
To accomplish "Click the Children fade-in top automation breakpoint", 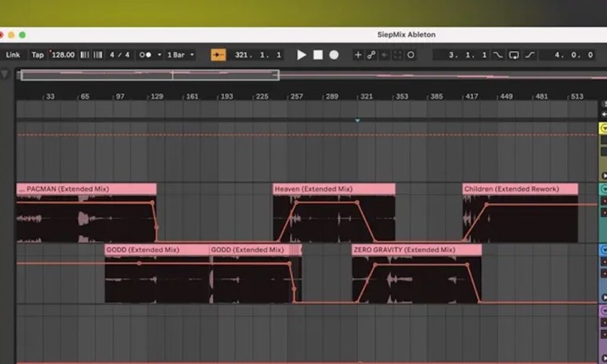I will point(487,205).
